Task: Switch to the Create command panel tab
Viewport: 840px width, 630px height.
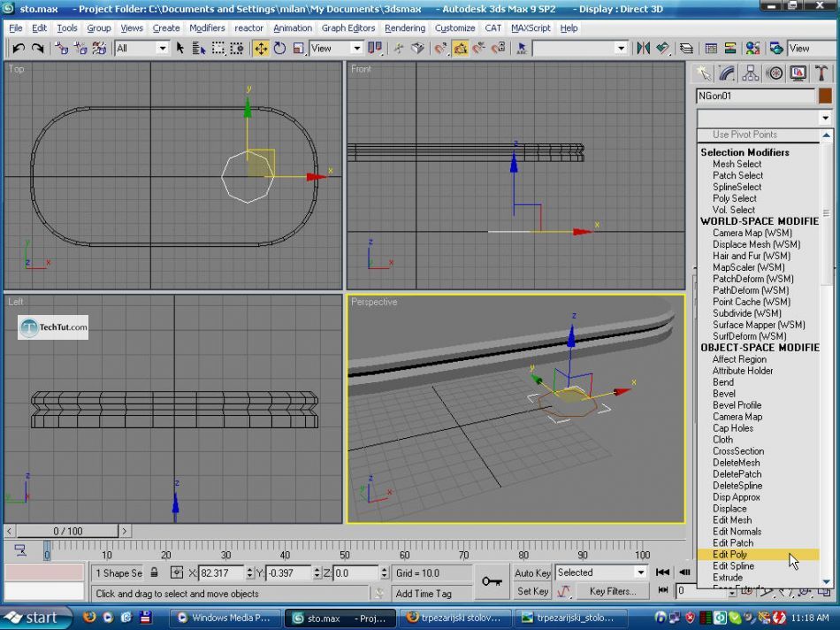Action: [704, 73]
